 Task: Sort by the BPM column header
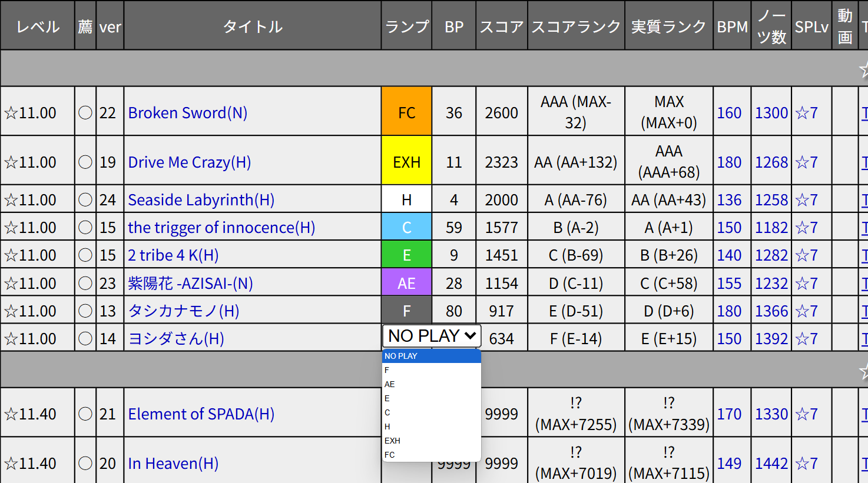point(732,26)
